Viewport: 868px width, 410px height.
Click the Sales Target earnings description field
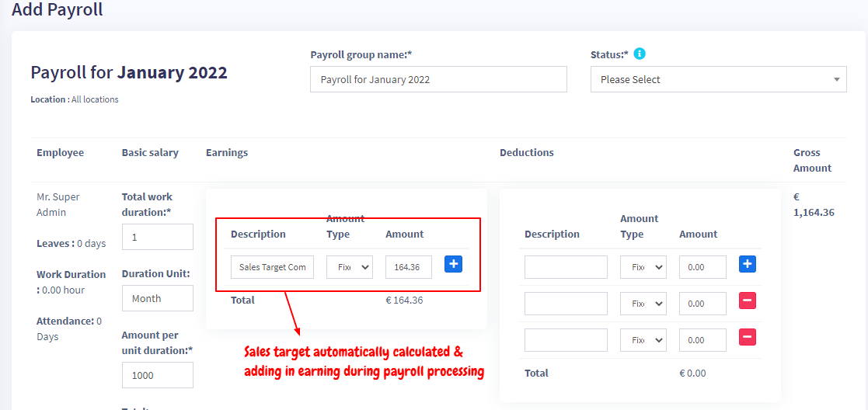click(272, 267)
